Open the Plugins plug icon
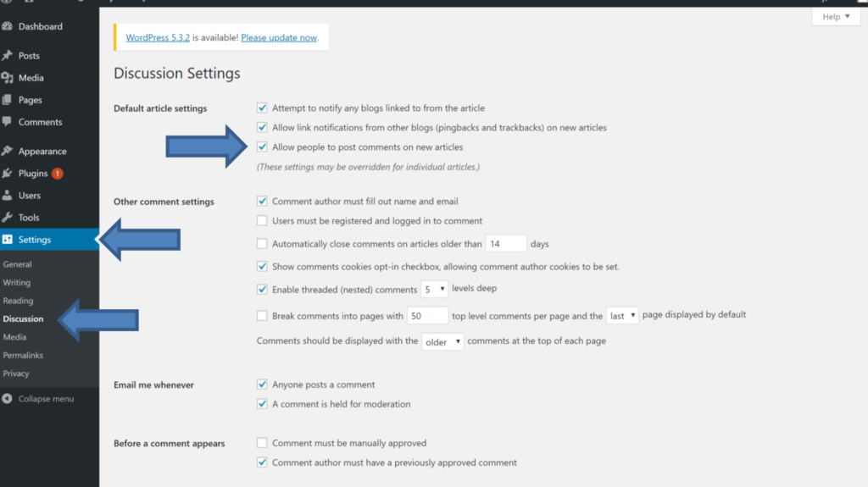This screenshot has width=868, height=487. pos(7,174)
